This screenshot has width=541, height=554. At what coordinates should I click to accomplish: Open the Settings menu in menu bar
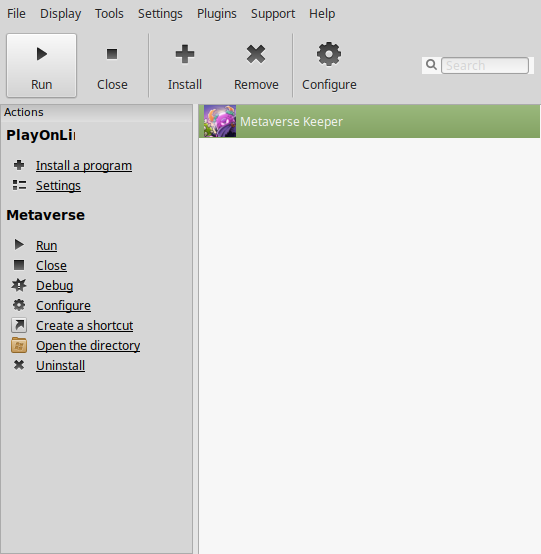click(160, 13)
